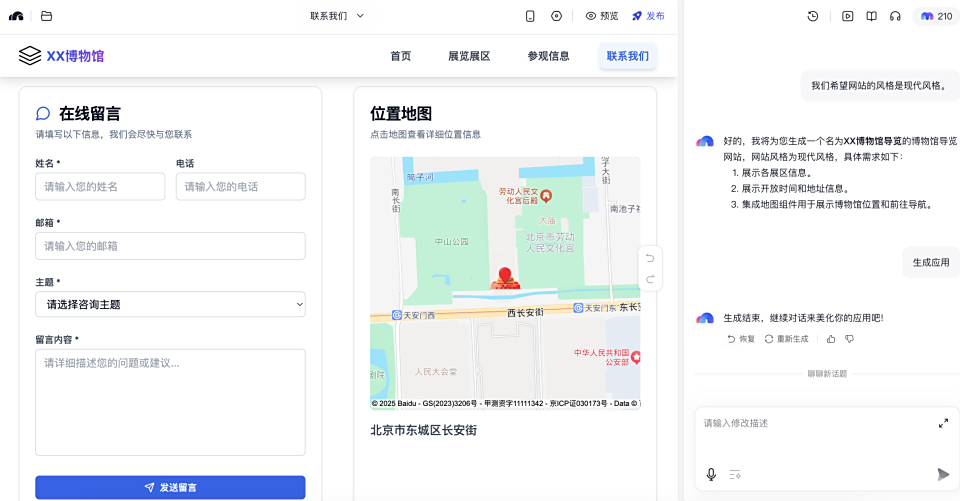The image size is (960, 501).
Task: Click the 发送留言 button
Action: (170, 488)
